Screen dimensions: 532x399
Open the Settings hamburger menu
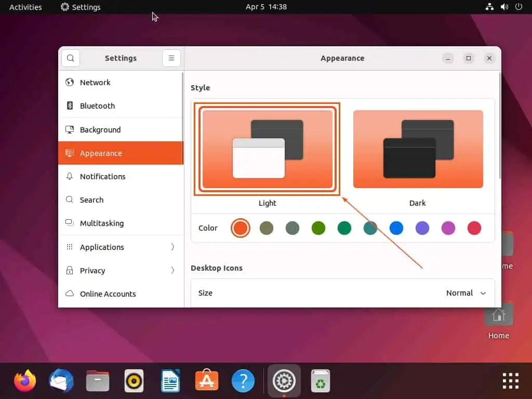coord(171,58)
